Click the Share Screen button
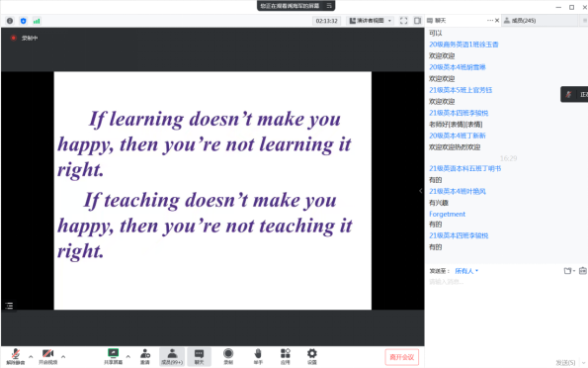Viewport: 588px width, 368px height. tap(113, 356)
